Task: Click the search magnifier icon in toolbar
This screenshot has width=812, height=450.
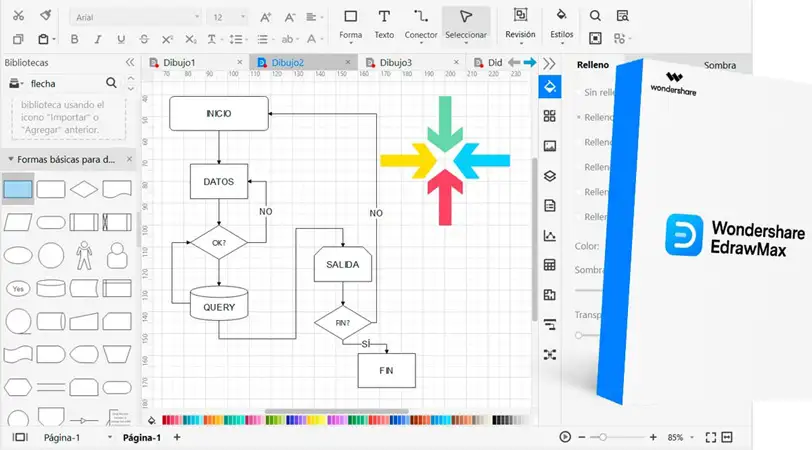Action: coord(595,16)
